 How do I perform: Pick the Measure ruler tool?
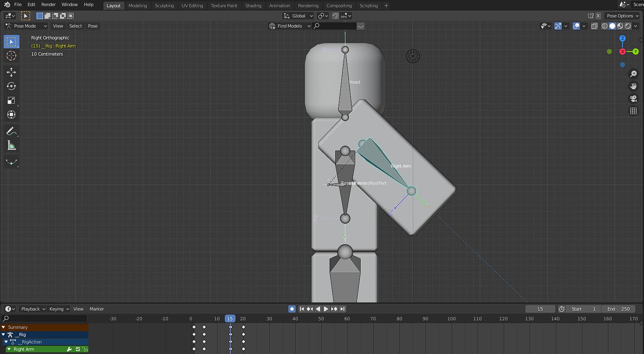(11, 145)
